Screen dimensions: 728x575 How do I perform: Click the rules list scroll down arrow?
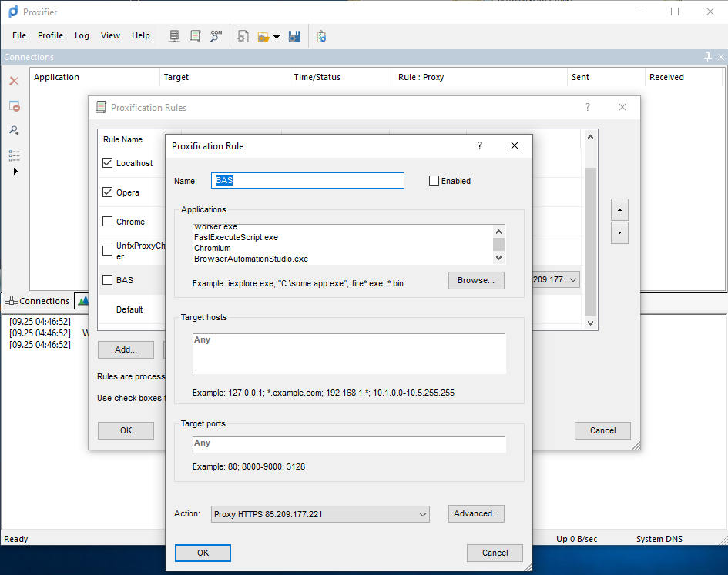[x=590, y=323]
